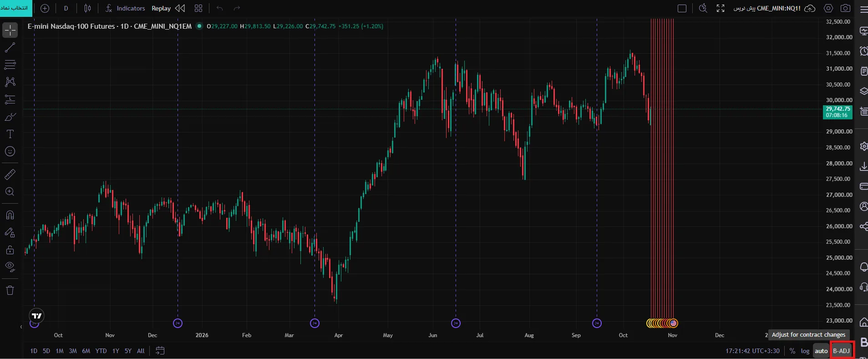Enter fullscreen chart mode

point(721,8)
